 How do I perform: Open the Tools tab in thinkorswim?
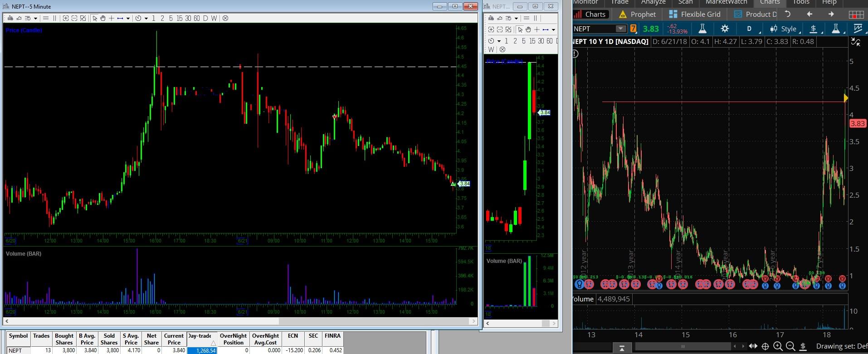(801, 2)
